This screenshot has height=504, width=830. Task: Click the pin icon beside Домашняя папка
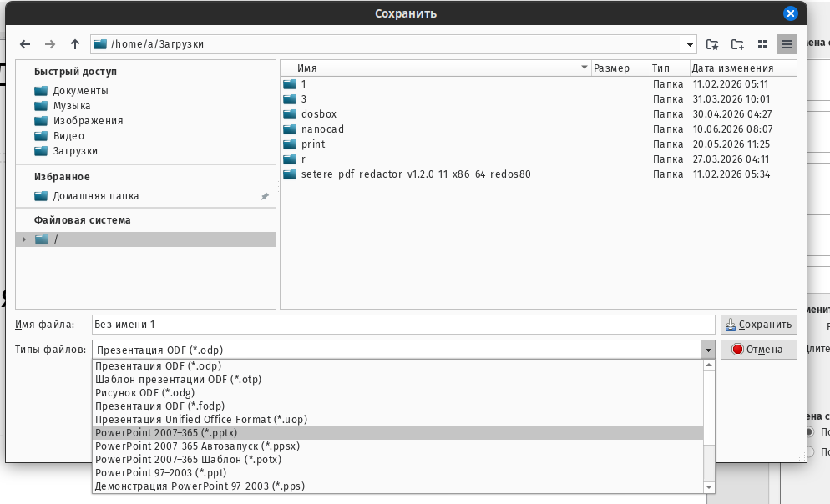(265, 196)
